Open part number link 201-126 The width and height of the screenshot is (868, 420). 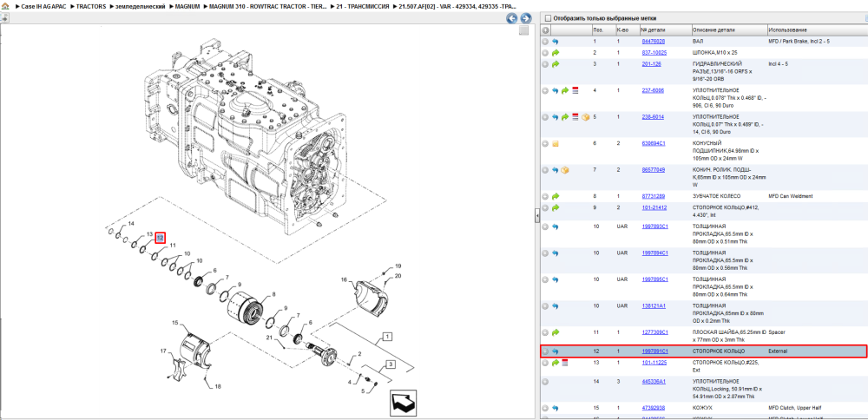[652, 64]
